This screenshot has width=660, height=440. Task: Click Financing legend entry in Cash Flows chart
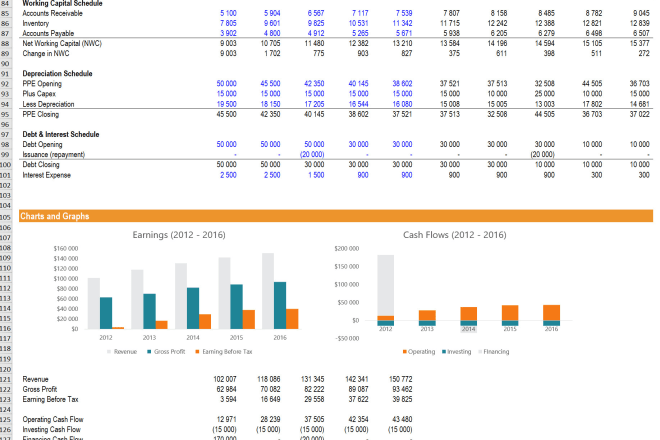(494, 352)
